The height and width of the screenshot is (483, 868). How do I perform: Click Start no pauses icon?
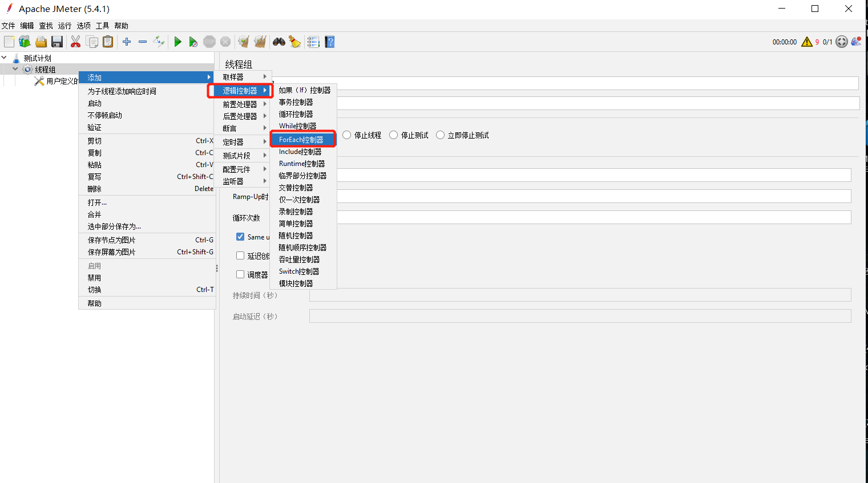(193, 42)
